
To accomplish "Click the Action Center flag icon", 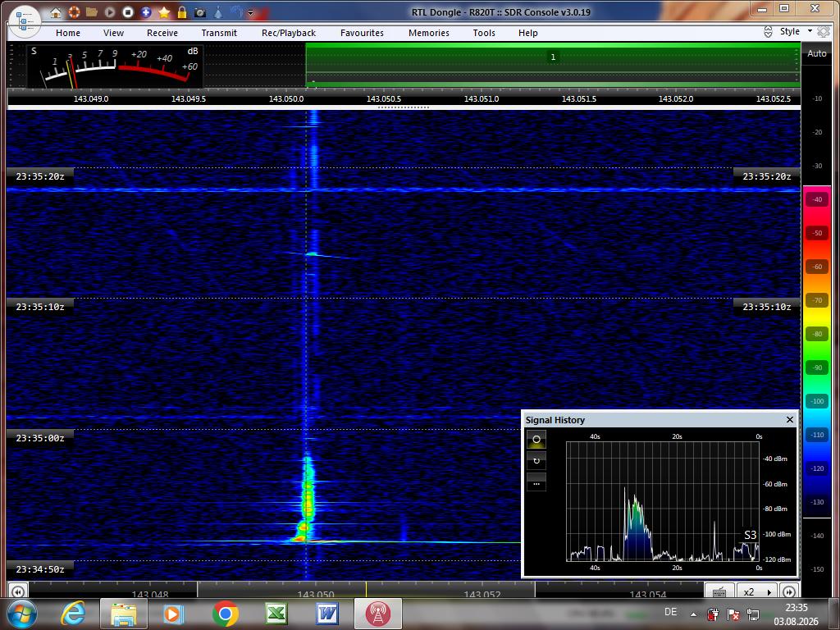I will click(x=733, y=614).
